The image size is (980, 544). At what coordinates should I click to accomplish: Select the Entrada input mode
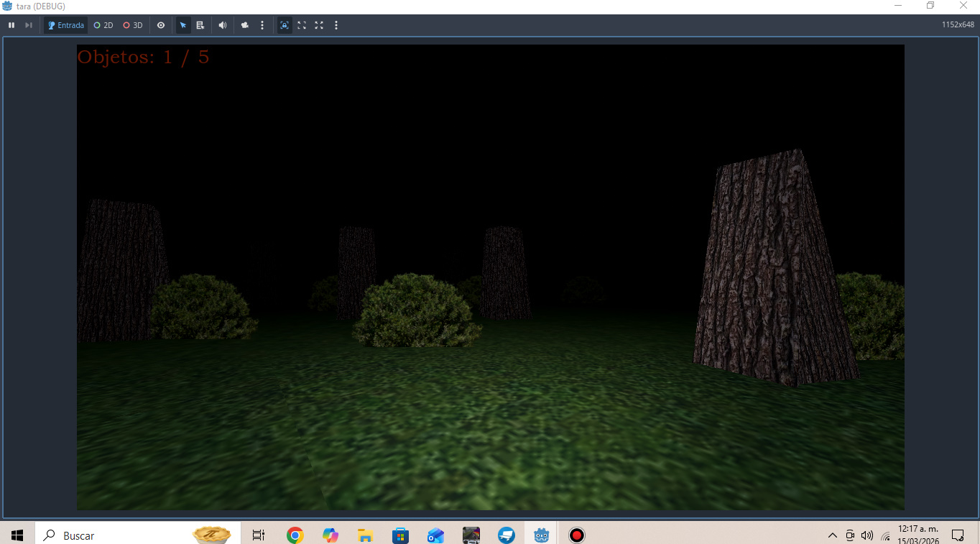65,25
